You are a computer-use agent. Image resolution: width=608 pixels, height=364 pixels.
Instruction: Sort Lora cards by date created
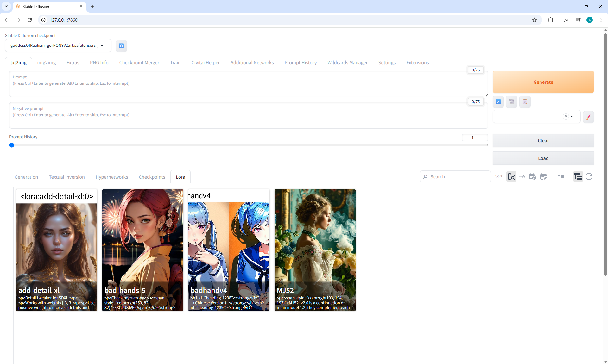click(533, 176)
